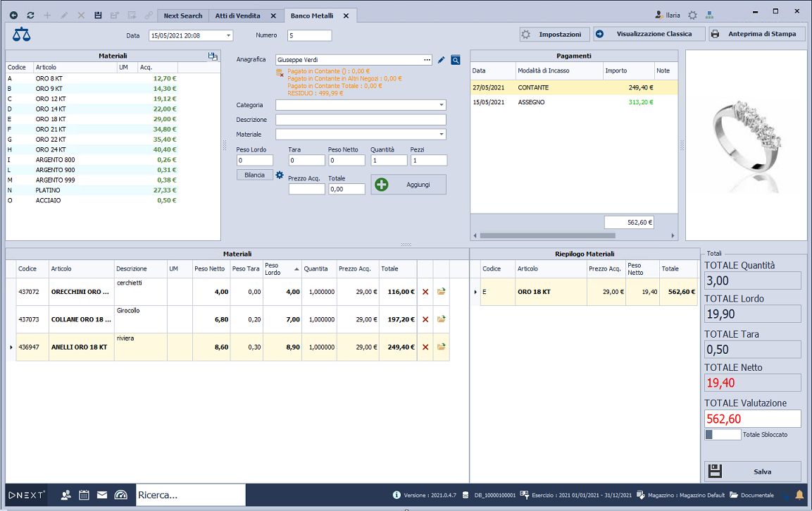Switch to the Next Search tab
This screenshot has width=812, height=511.
[x=182, y=16]
